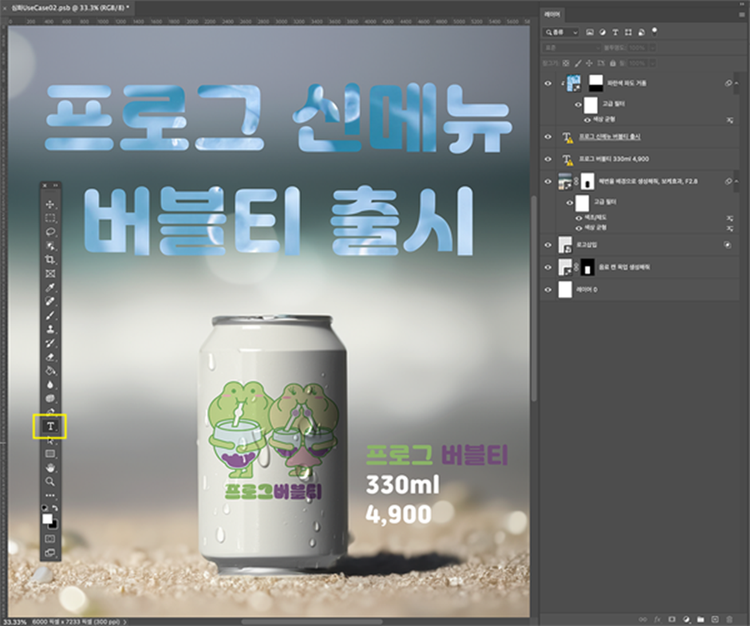
Task: Select the Zoom tool
Action: tap(50, 482)
